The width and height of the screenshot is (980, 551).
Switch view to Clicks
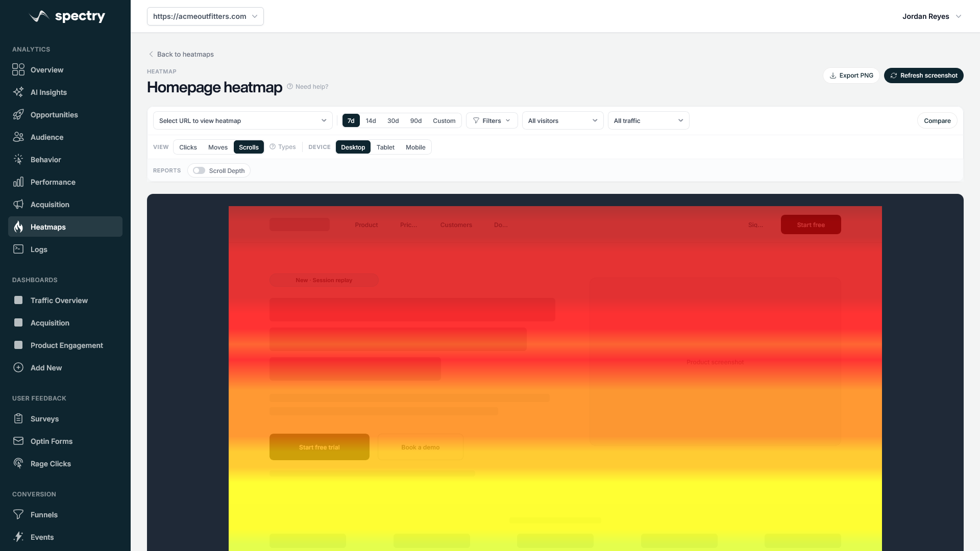(x=188, y=147)
